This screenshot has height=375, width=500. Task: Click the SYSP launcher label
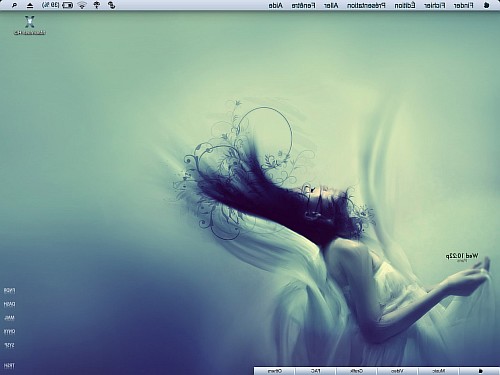tap(10, 345)
